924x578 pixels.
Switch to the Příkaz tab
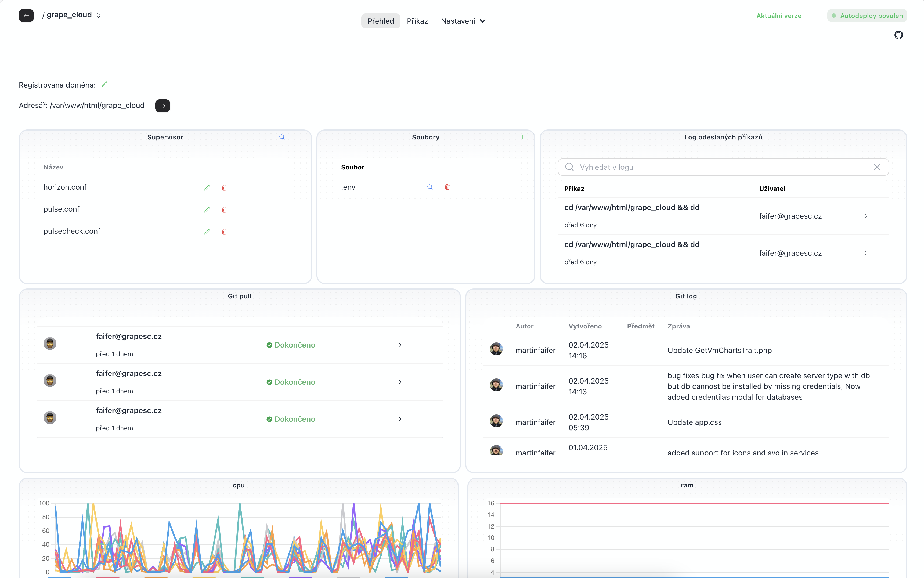coord(417,21)
